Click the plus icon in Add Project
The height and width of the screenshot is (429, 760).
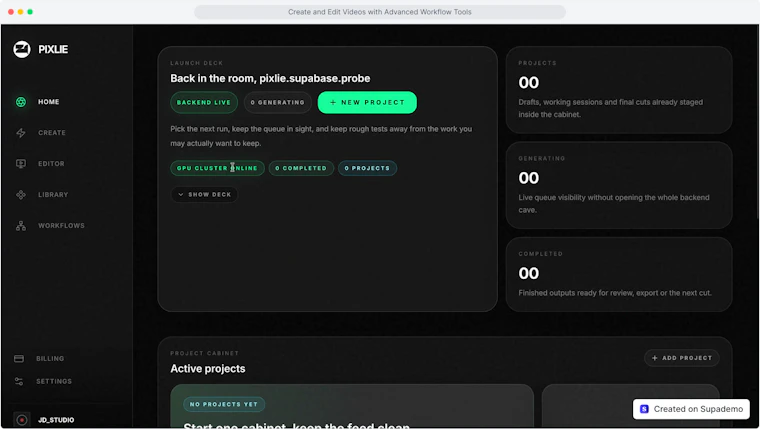coord(655,358)
